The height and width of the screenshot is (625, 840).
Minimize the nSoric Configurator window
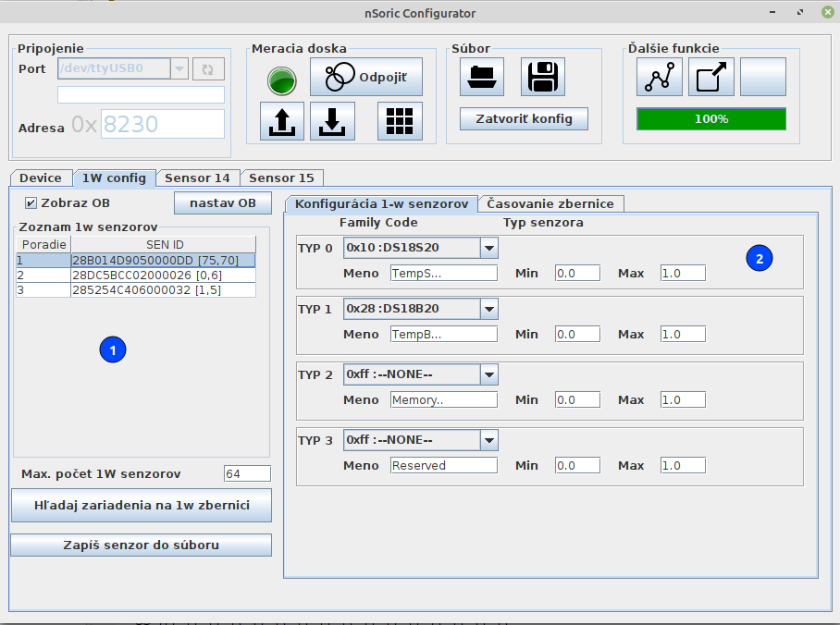772,12
